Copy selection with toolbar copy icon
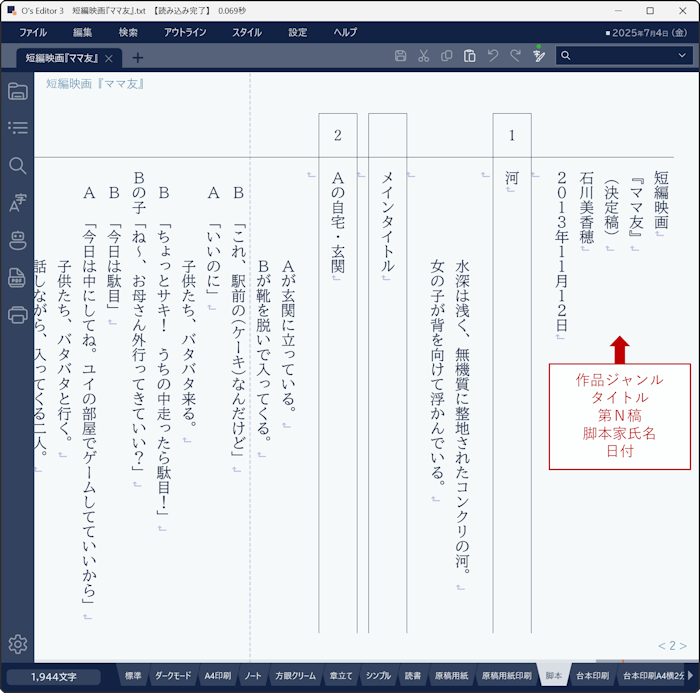The height and width of the screenshot is (693, 700). (x=446, y=56)
